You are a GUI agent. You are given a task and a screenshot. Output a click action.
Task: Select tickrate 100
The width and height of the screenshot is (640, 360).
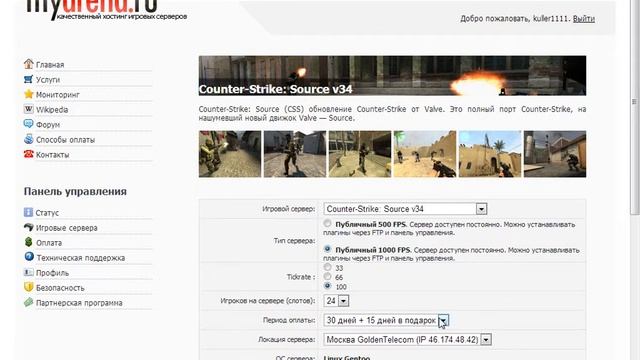(327, 286)
